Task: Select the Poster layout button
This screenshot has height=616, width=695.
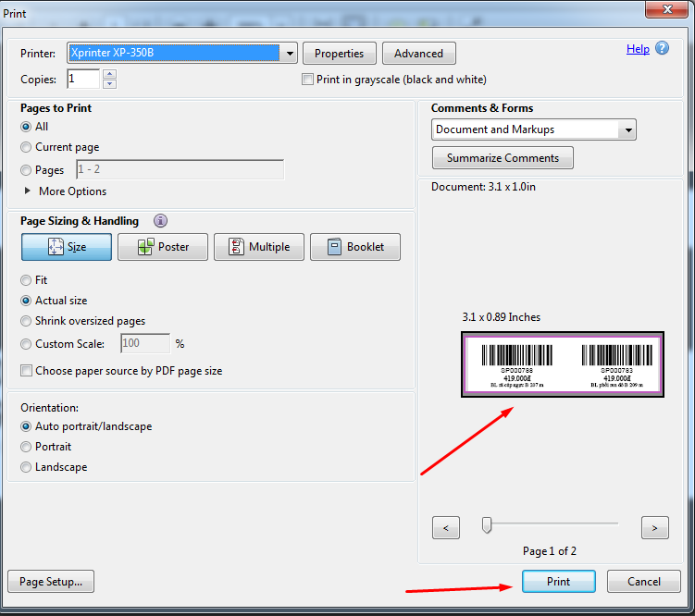Action: 163,247
